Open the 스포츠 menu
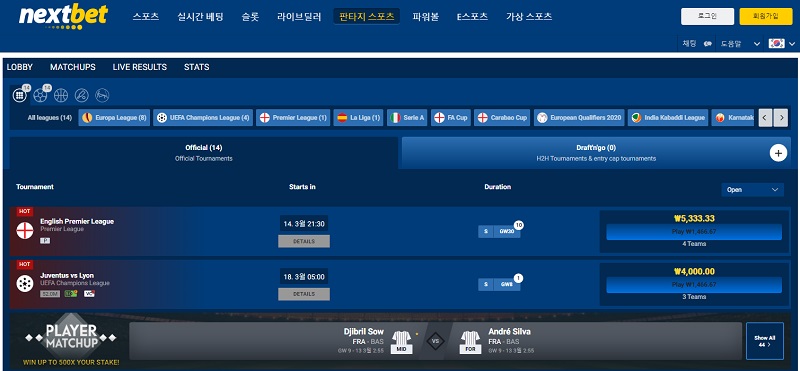This screenshot has height=371, width=800. (146, 16)
